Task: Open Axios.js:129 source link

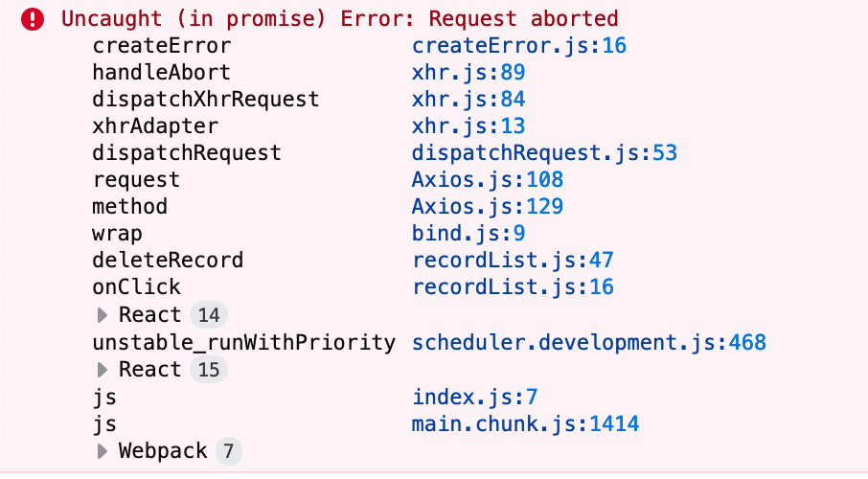Action: [x=487, y=207]
